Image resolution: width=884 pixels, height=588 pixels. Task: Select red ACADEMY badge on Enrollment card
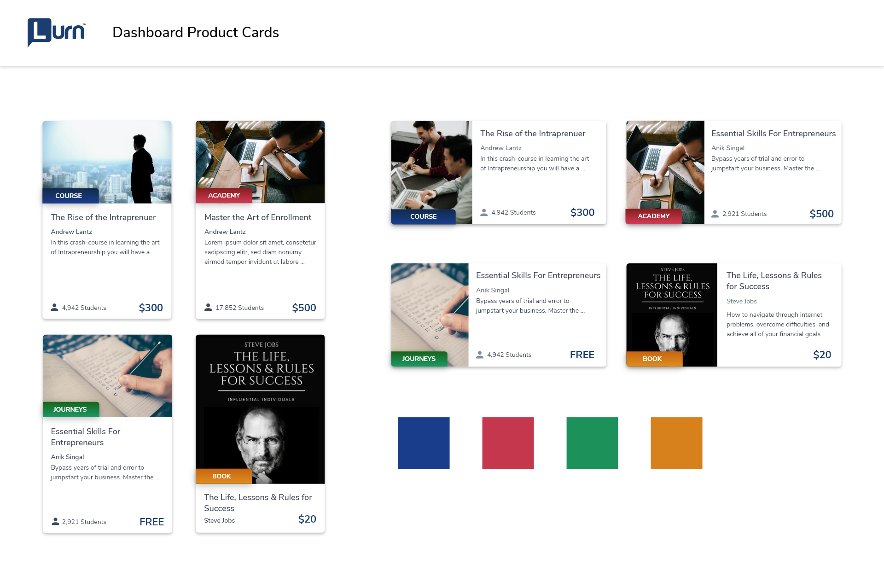(x=224, y=195)
